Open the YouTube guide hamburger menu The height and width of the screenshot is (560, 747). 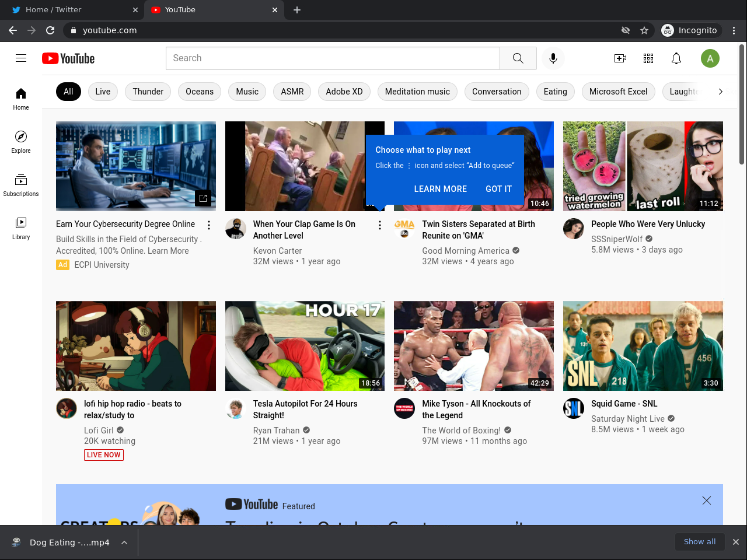21,58
